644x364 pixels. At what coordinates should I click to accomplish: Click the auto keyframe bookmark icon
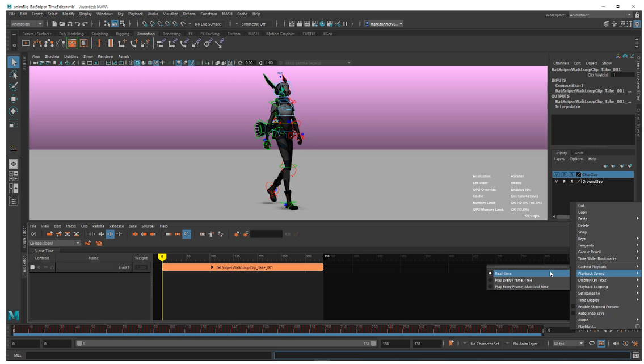click(451, 344)
